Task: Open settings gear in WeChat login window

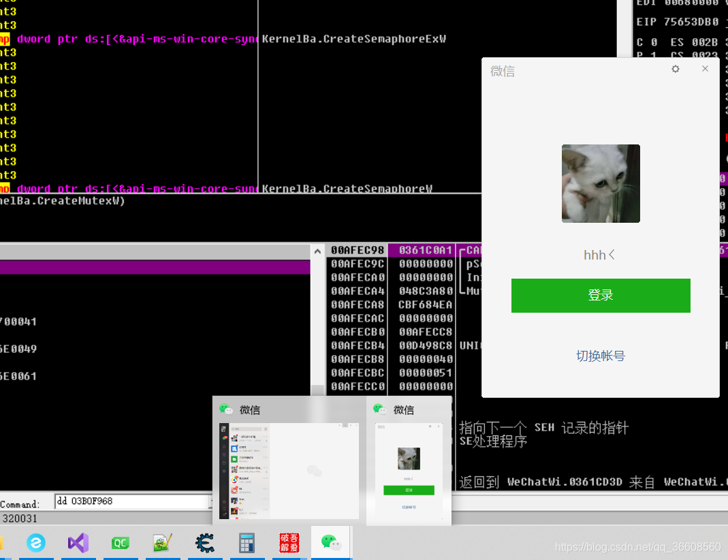Action: (675, 69)
